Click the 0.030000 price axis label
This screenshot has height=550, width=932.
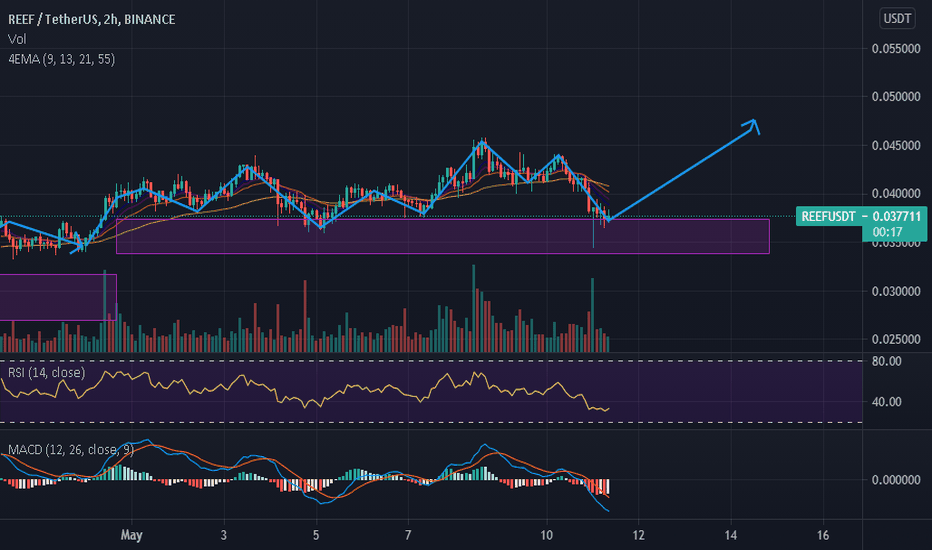click(x=896, y=291)
